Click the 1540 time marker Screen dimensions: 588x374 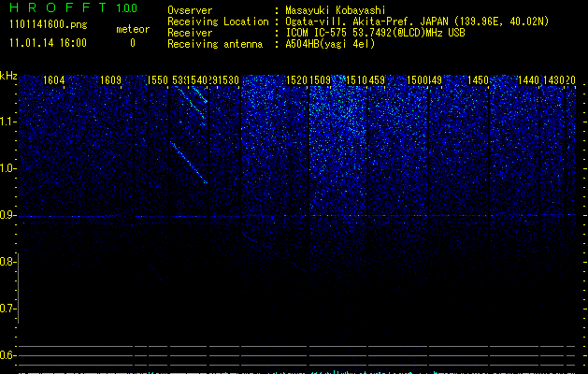[197, 80]
